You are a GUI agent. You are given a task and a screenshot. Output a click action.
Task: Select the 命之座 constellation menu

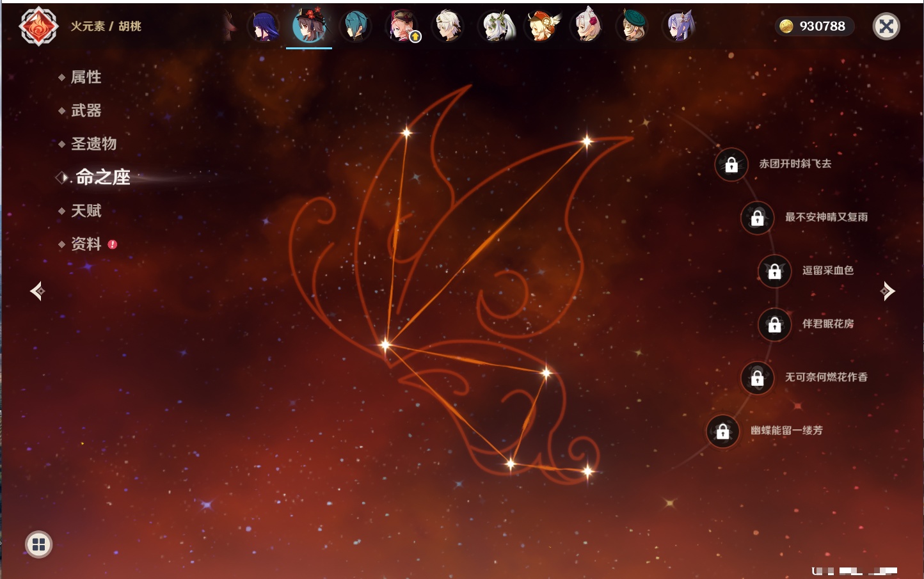[x=102, y=177]
